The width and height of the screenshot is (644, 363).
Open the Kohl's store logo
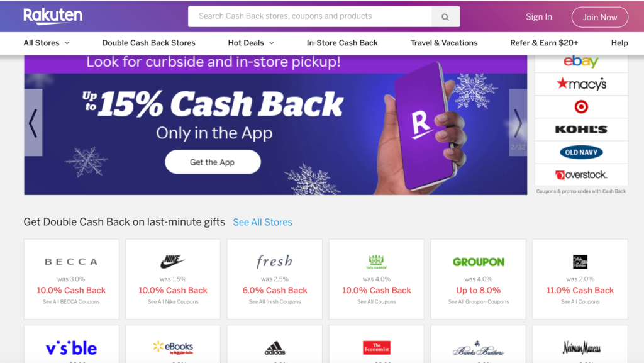tap(580, 130)
